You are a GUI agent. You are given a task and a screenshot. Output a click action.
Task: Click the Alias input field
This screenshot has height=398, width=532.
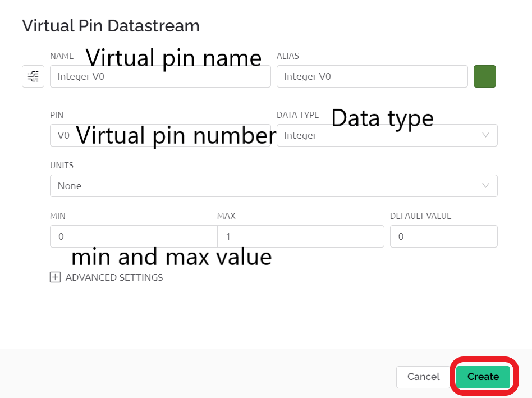coord(372,76)
